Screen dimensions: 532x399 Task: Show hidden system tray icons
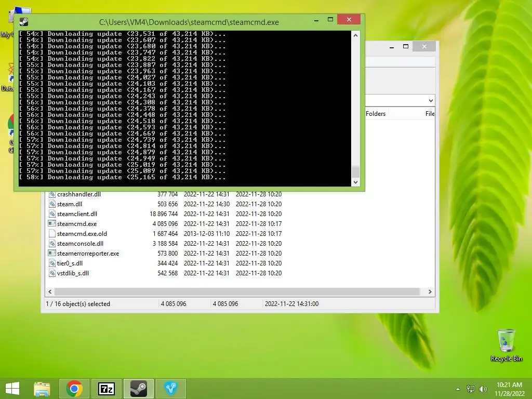click(x=458, y=389)
